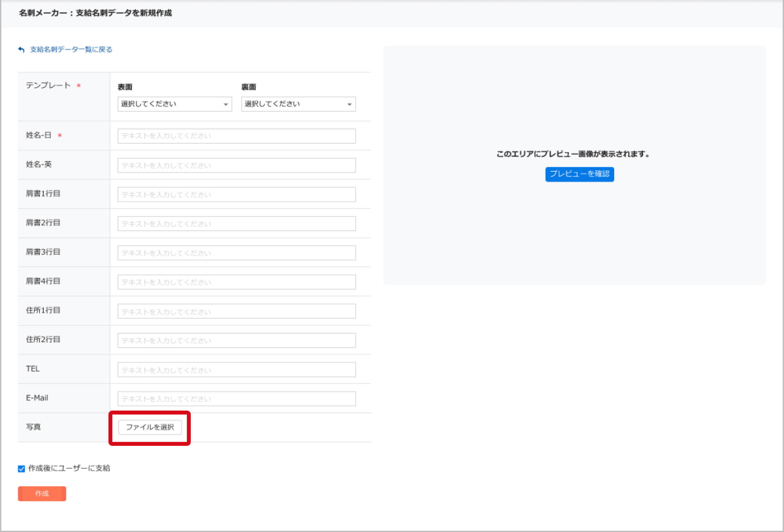Click into the 住所1行目 field

pos(236,311)
